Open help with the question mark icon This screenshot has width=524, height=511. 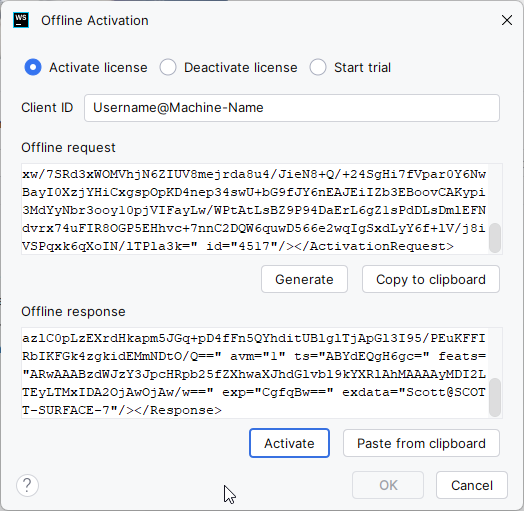click(x=27, y=485)
